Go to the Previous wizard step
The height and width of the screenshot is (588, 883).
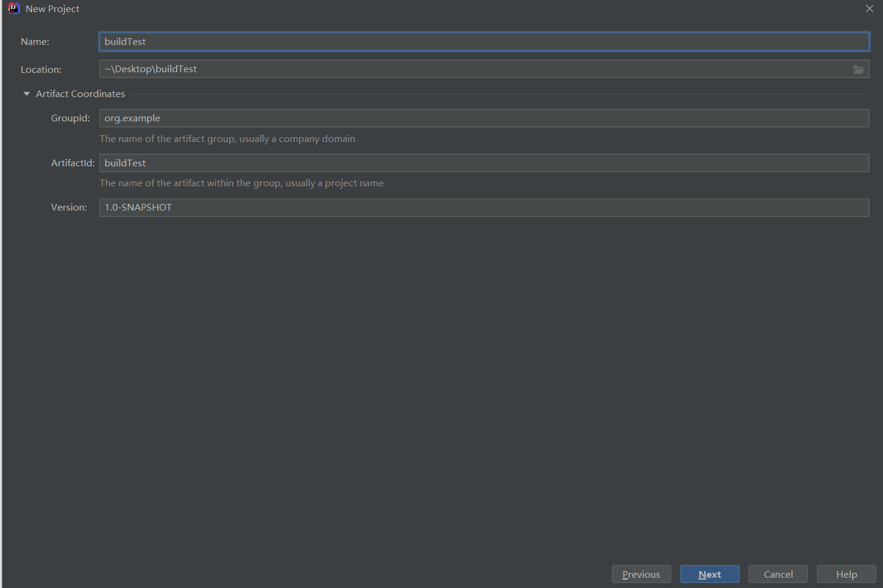(x=641, y=574)
